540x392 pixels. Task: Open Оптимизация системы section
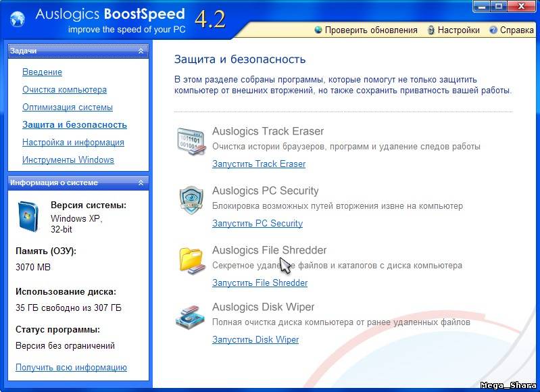[x=68, y=107]
